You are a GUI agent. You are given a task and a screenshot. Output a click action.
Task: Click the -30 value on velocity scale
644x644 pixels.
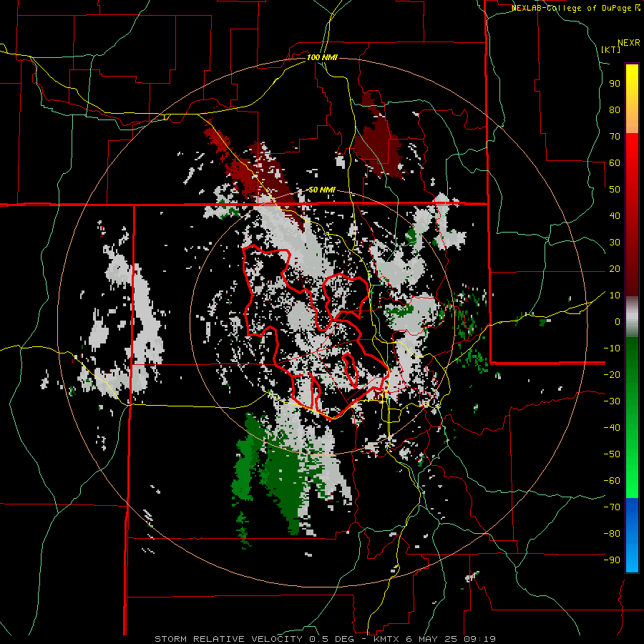coord(612,401)
